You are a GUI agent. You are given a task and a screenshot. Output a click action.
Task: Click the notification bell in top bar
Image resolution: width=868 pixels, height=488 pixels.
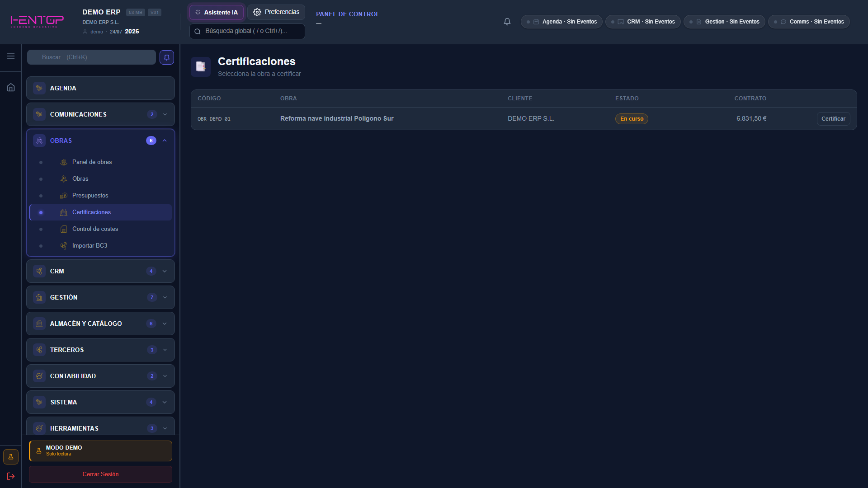[507, 22]
